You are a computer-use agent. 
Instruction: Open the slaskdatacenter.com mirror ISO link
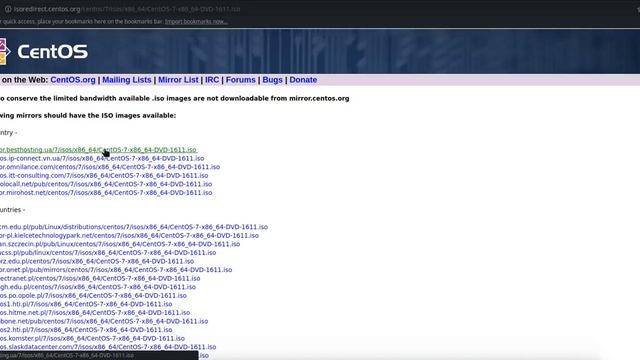[108, 347]
